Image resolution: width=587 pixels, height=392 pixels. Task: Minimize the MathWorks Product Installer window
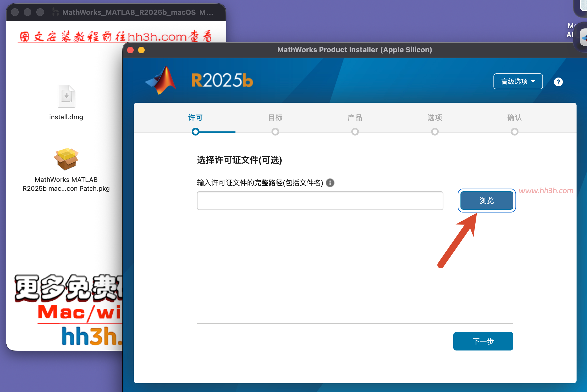(141, 50)
